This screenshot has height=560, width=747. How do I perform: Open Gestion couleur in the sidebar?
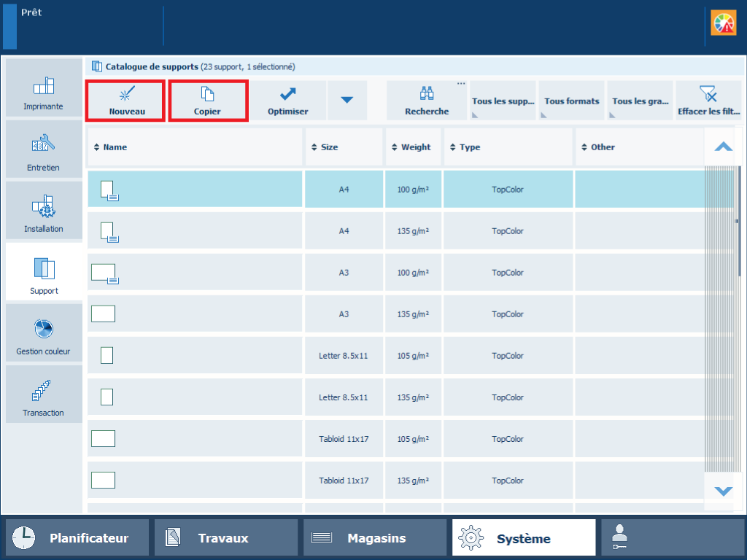[x=44, y=334]
